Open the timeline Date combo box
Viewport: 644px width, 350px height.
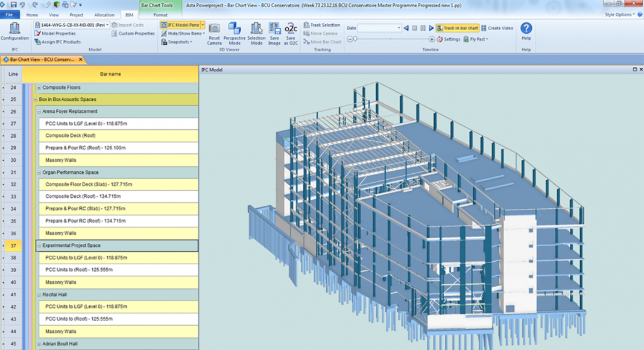[x=379, y=28]
